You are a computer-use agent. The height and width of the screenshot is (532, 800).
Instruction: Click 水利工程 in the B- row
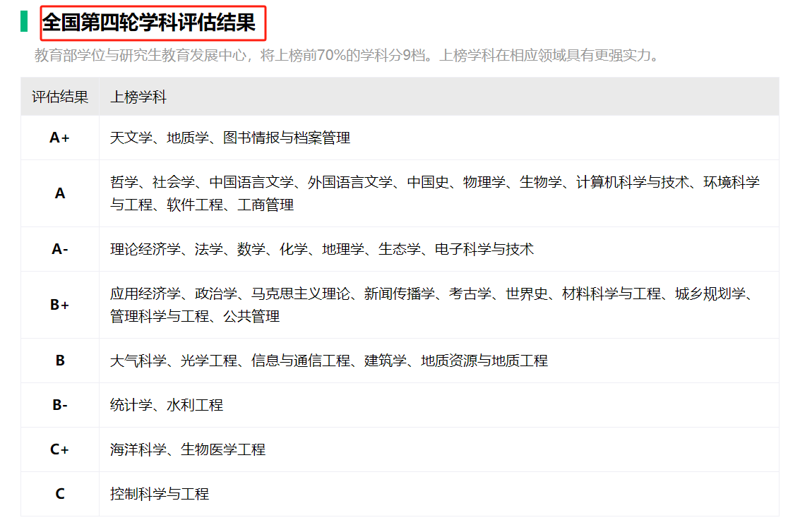click(x=195, y=405)
